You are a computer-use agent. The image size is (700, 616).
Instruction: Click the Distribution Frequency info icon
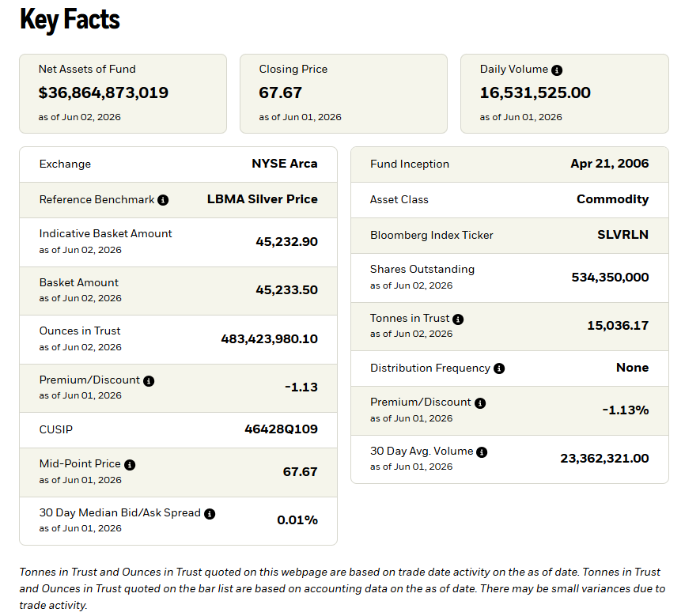click(x=499, y=368)
